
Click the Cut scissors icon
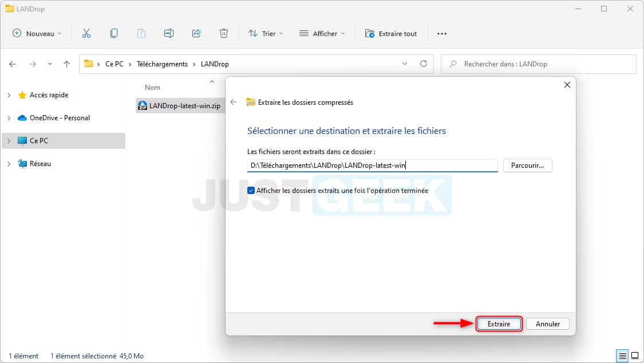[86, 33]
